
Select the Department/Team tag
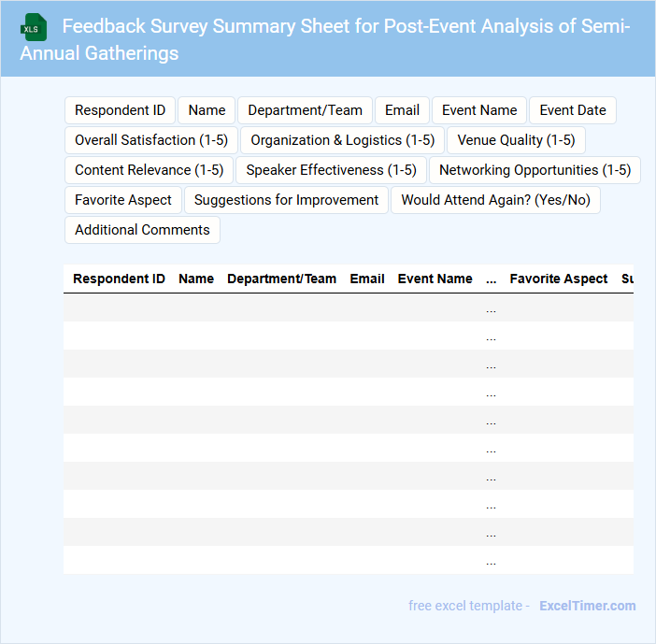click(x=305, y=110)
